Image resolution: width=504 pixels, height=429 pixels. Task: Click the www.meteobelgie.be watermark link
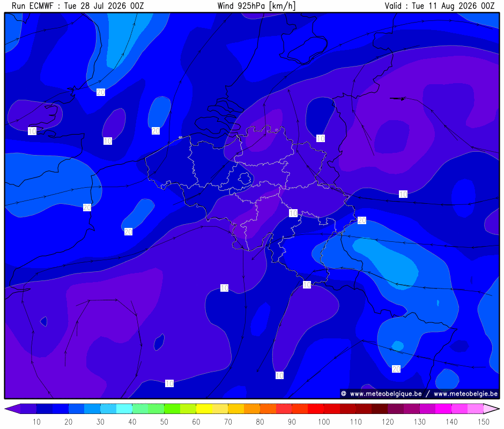466,394
